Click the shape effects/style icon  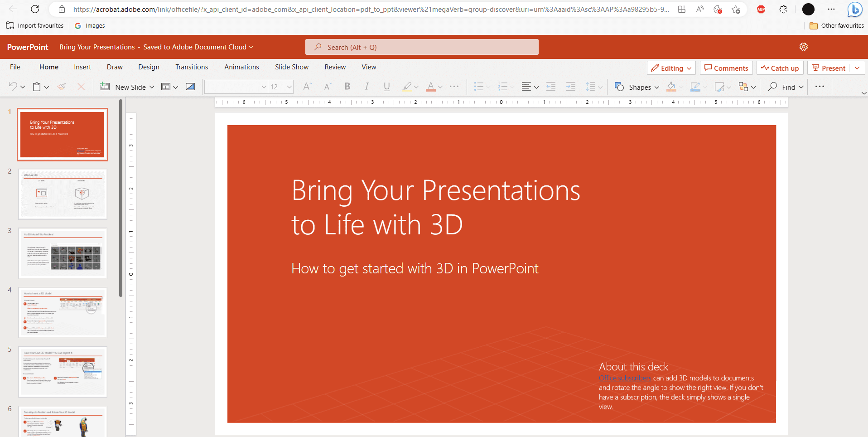click(x=719, y=87)
